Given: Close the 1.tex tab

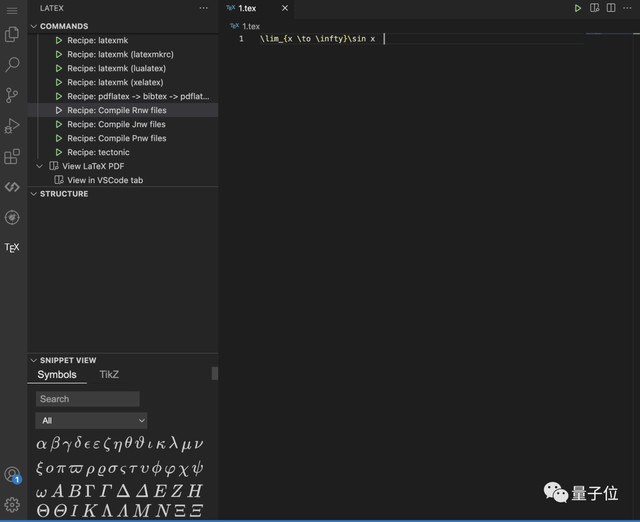Looking at the screenshot, I should click(284, 8).
